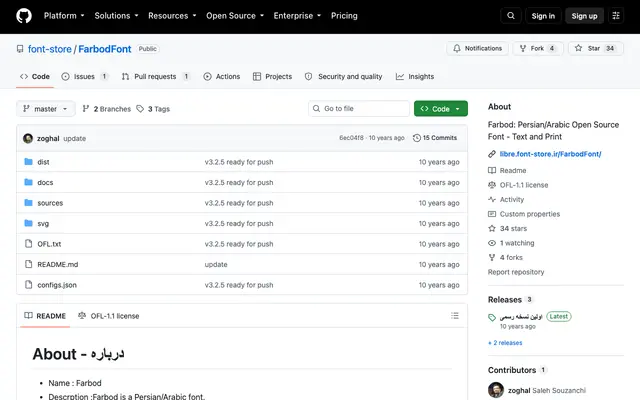Click the tag icon of the latest release
Viewport: 640px width, 400px height.
[x=492, y=317]
